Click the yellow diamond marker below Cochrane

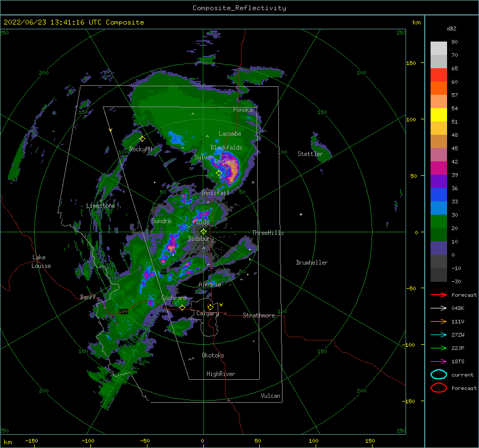[182, 308]
